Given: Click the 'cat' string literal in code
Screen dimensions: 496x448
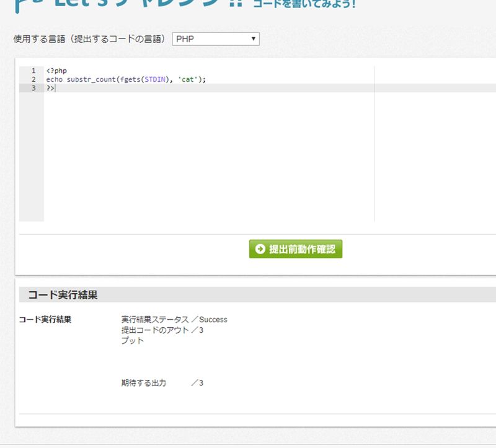Looking at the screenshot, I should [188, 79].
